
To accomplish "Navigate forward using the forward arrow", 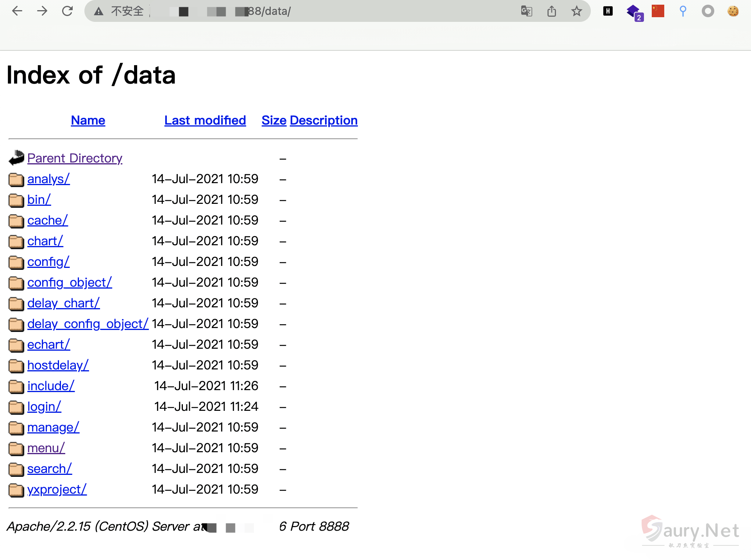I will click(42, 11).
